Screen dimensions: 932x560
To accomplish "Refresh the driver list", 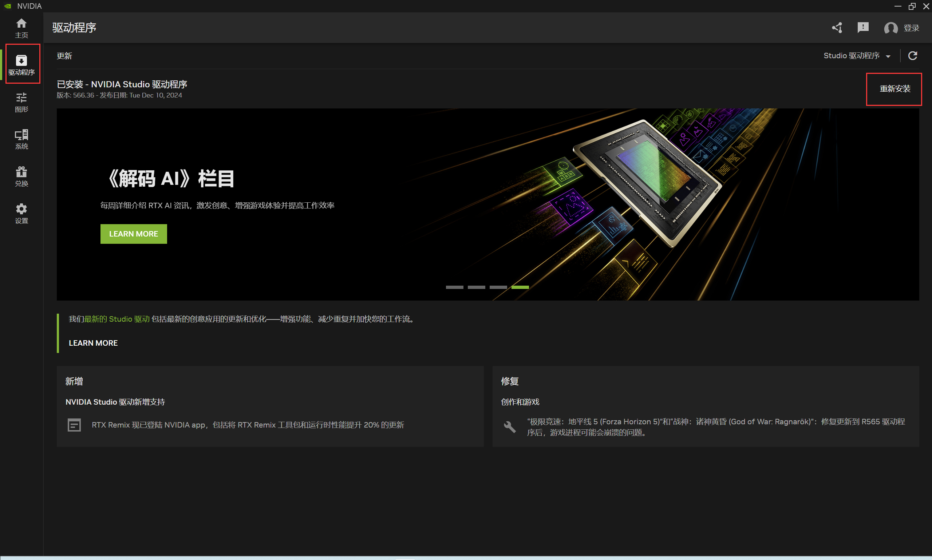I will click(x=912, y=55).
